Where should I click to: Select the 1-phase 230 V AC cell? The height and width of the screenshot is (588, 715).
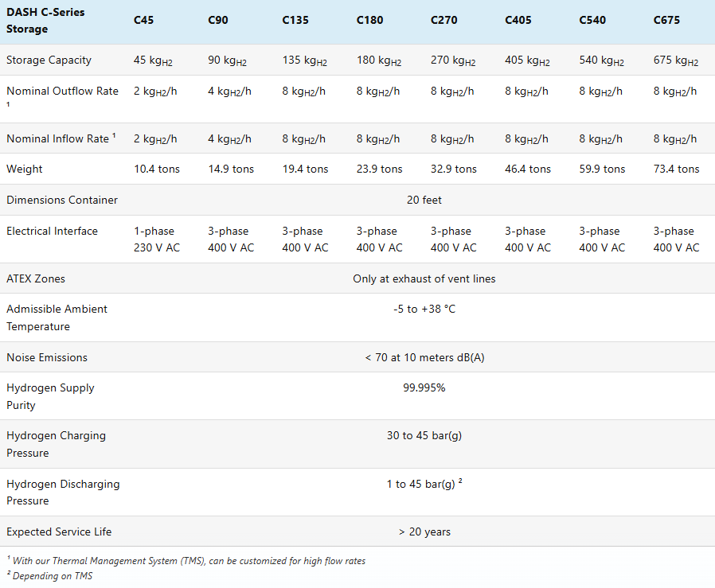[157, 239]
